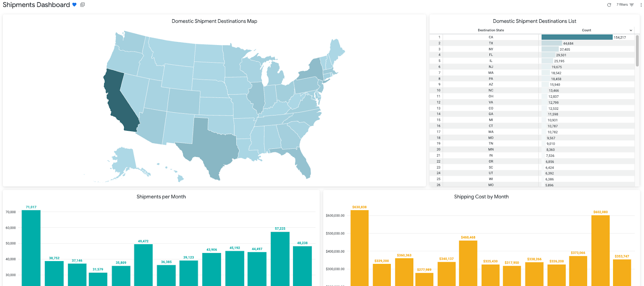Click the shipments bar labeled 38,752

point(54,274)
